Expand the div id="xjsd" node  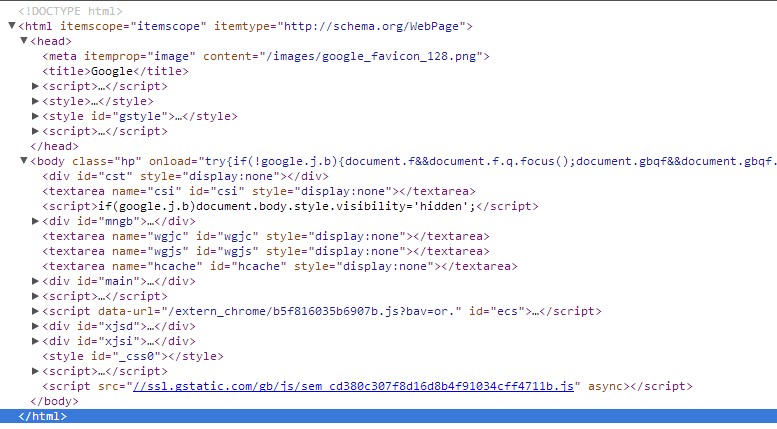35,326
